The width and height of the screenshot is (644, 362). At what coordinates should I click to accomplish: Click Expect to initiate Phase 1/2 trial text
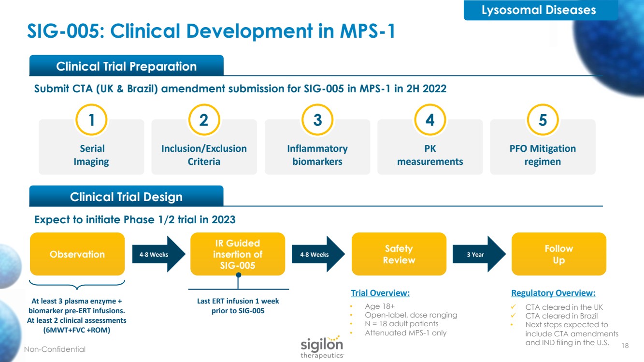click(135, 220)
